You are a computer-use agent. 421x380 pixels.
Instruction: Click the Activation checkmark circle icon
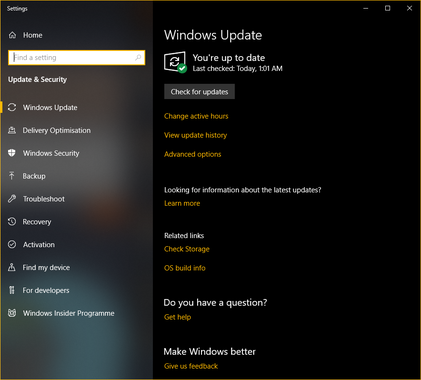point(12,244)
